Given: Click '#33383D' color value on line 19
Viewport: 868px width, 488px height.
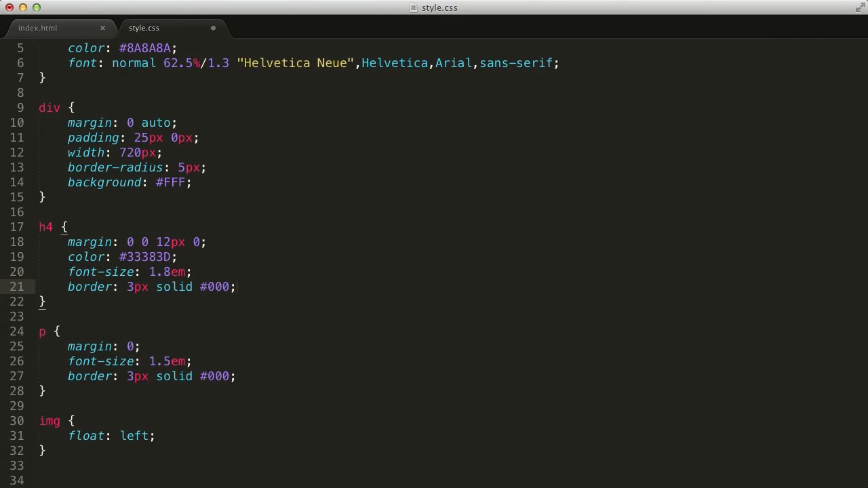Looking at the screenshot, I should point(145,257).
